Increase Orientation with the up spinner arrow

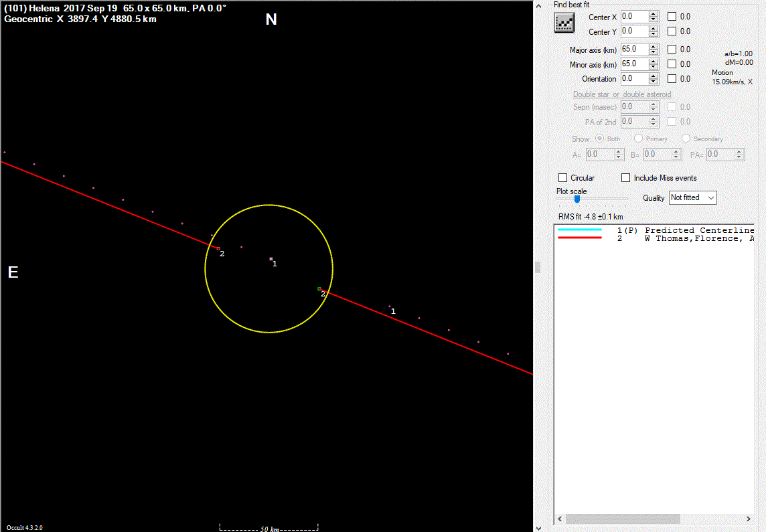pos(654,76)
